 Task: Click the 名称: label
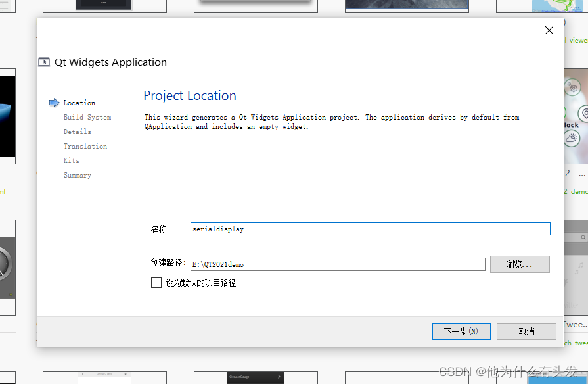(160, 229)
